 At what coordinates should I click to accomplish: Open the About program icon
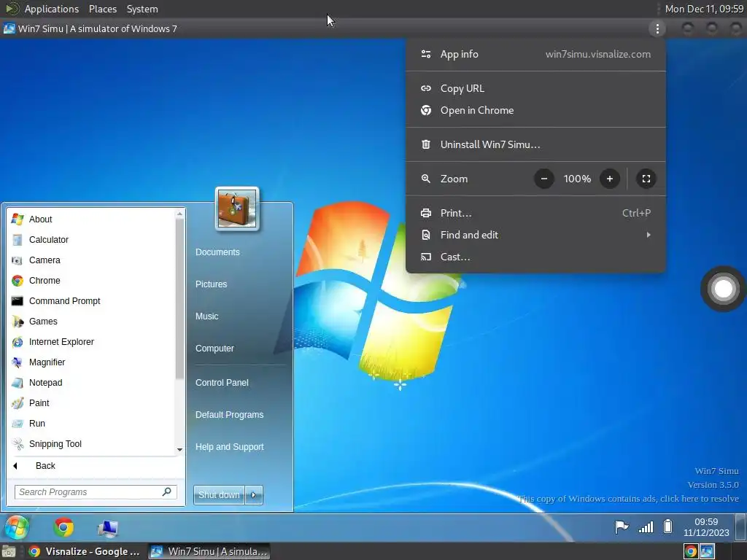(x=18, y=219)
